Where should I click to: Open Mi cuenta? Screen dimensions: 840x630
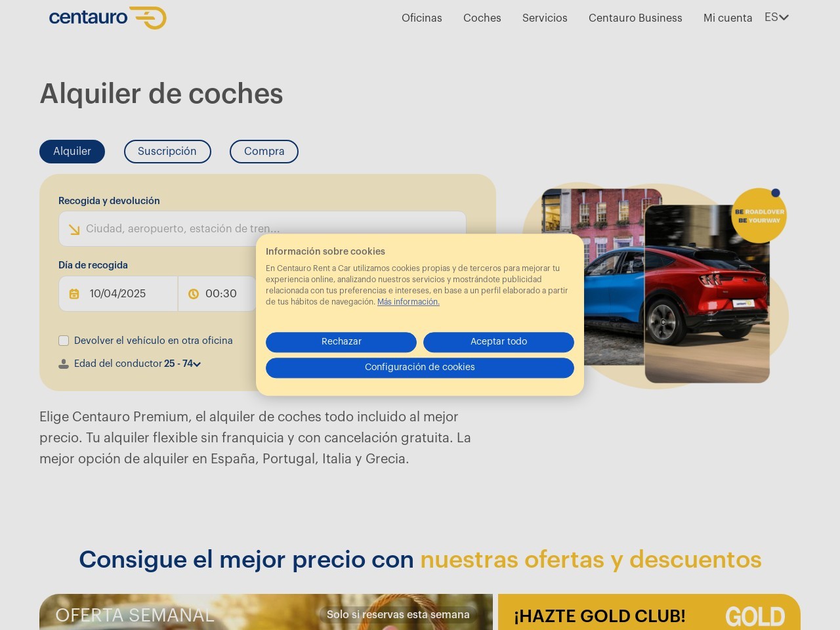click(x=728, y=18)
